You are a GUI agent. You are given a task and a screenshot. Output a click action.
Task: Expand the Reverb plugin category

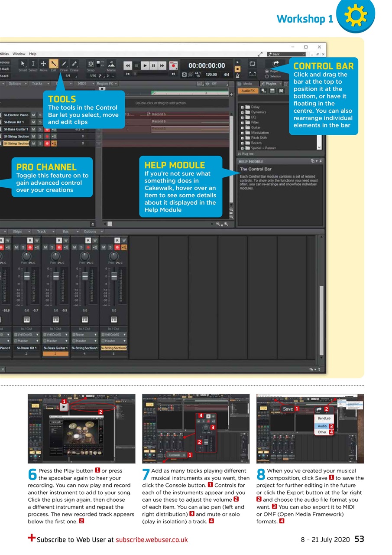pos(242,143)
